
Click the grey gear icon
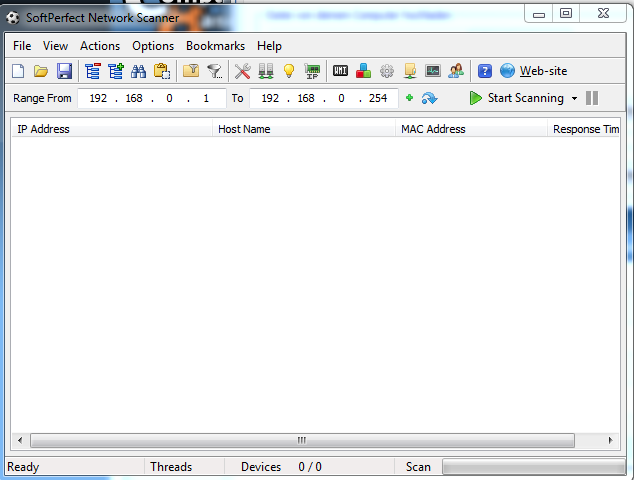(387, 71)
